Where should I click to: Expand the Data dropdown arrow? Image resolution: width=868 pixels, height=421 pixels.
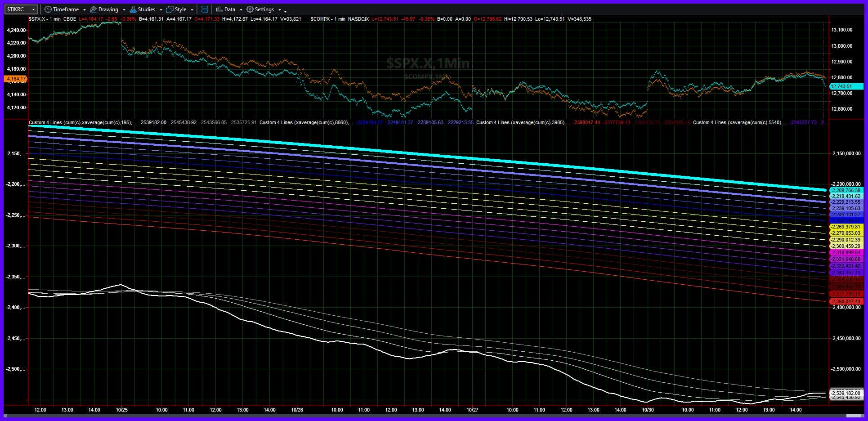[x=241, y=9]
